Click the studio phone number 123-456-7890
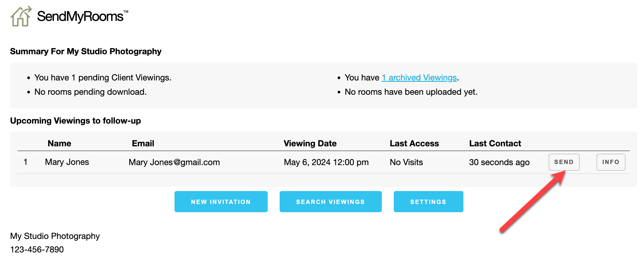The width and height of the screenshot is (644, 263). (x=37, y=249)
